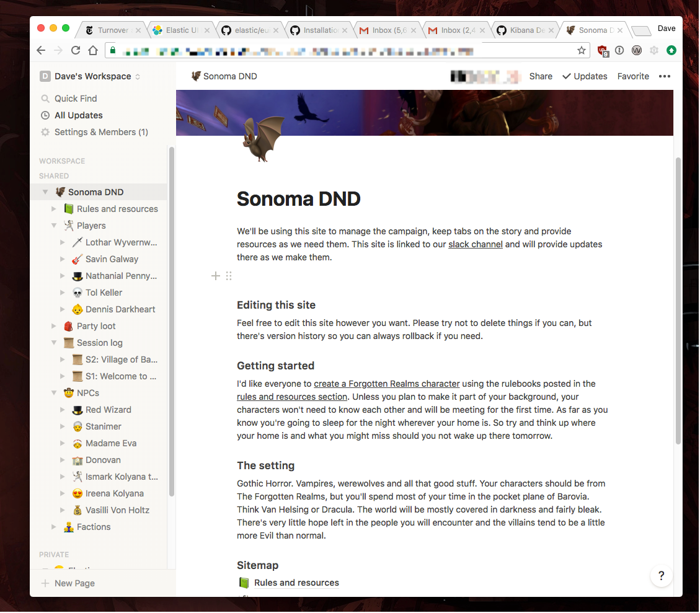700x613 pixels.
Task: Bookmark page with the star icon
Action: (x=581, y=50)
